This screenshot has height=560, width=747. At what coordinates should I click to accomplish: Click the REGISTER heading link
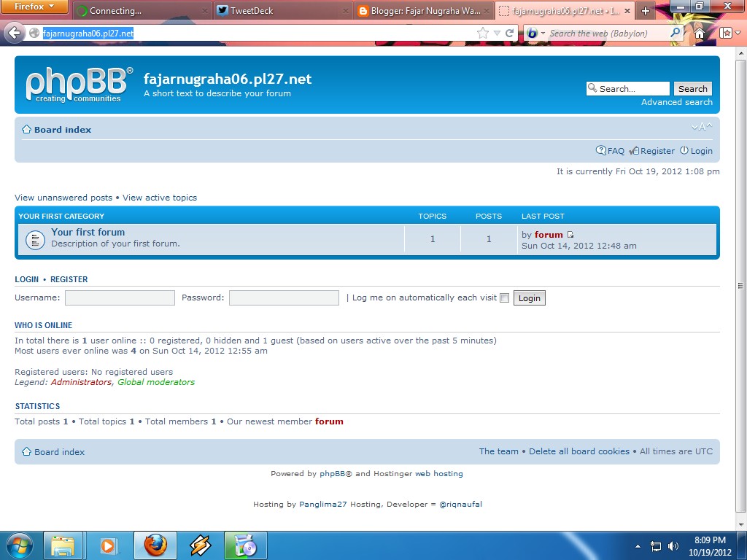(69, 279)
